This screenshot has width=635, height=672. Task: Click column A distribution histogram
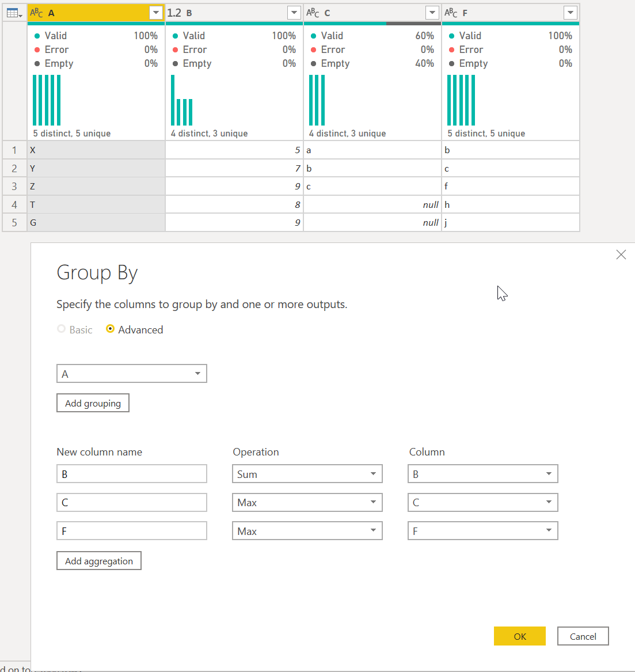pos(47,100)
